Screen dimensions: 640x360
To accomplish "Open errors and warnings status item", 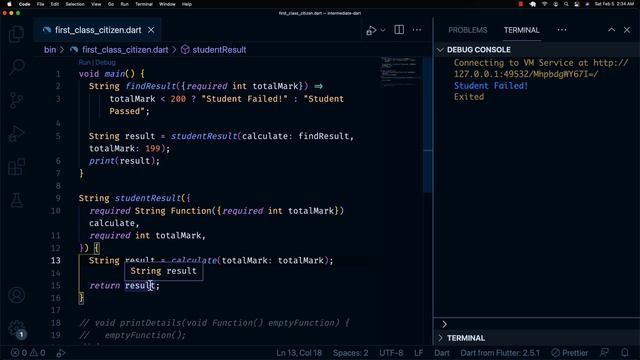I will [28, 353].
